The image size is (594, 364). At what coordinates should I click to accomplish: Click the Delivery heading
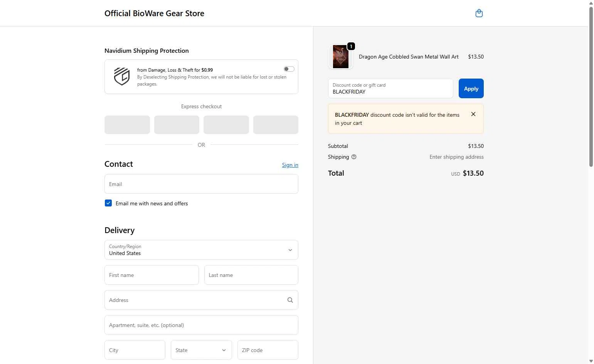click(119, 230)
